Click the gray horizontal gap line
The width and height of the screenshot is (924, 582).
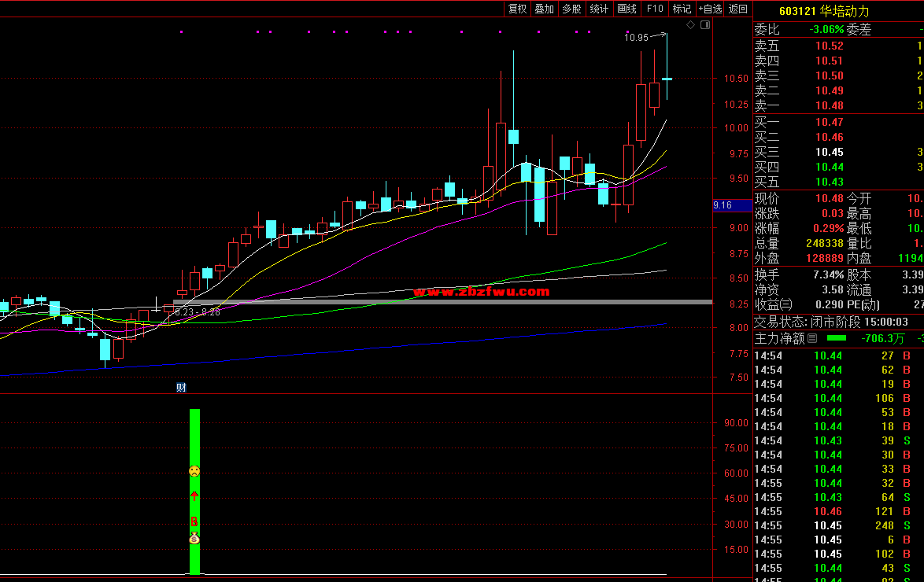point(442,302)
